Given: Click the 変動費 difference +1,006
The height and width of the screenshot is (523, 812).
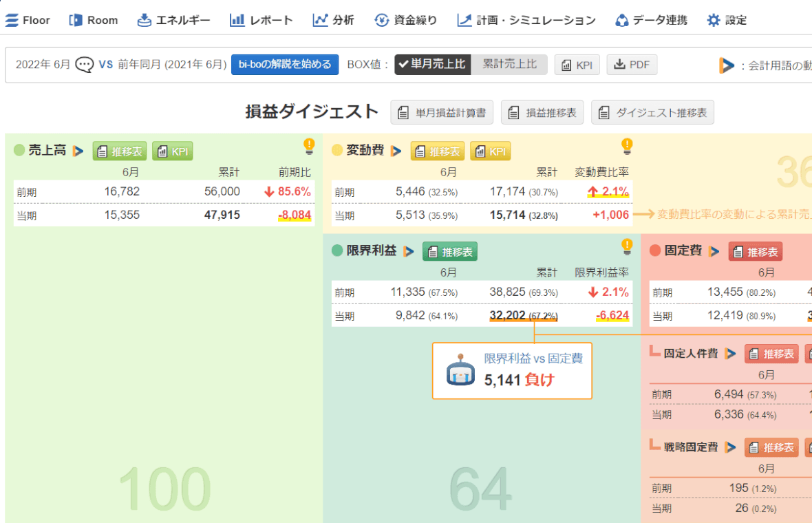Looking at the screenshot, I should coord(610,215).
